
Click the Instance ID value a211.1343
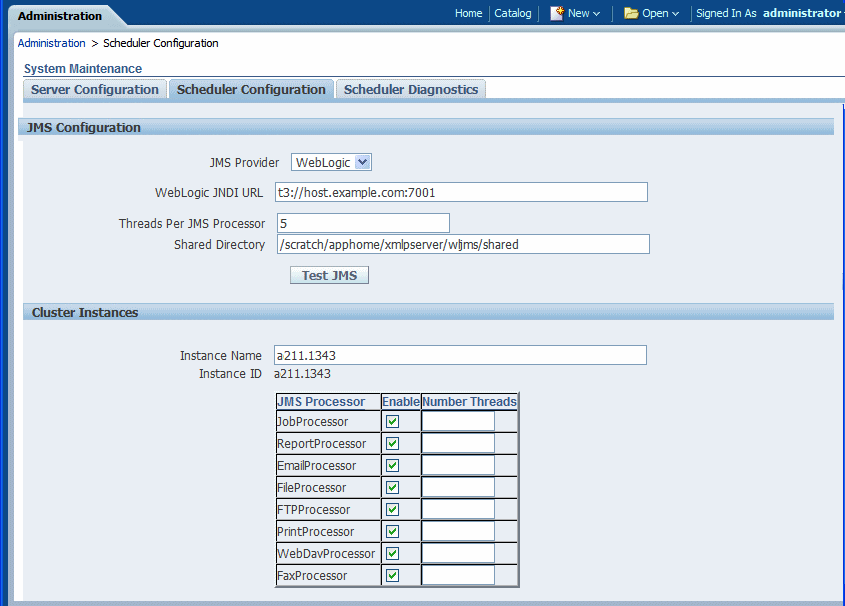click(x=302, y=374)
